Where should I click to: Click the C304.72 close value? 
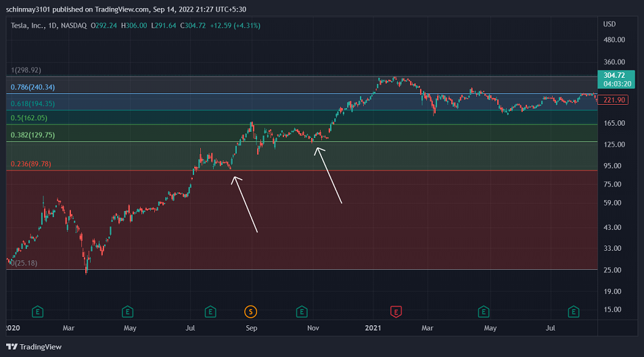(193, 26)
